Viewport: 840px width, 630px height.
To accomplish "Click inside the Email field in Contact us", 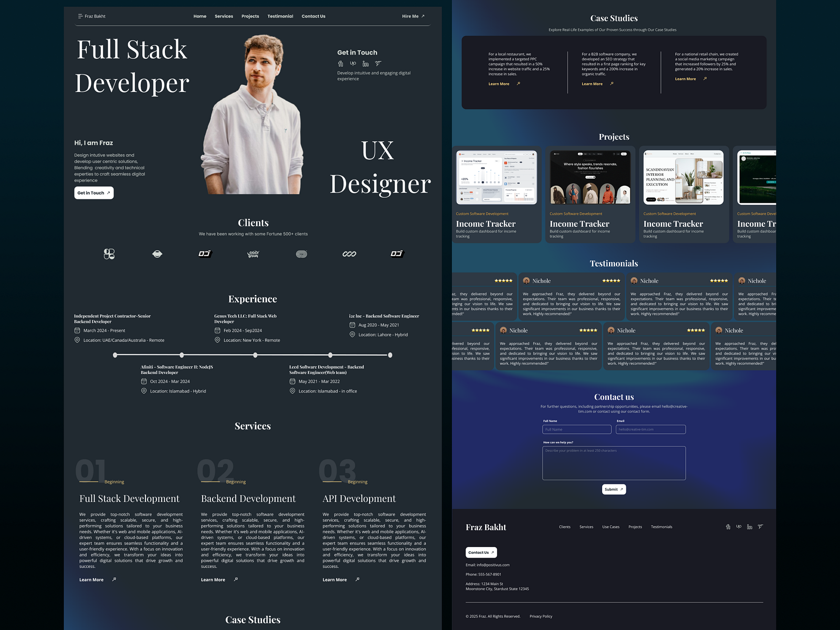I will tap(650, 429).
